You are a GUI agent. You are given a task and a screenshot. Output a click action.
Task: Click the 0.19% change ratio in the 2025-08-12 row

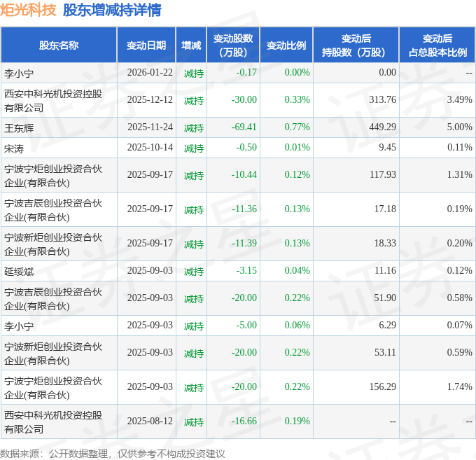297,421
